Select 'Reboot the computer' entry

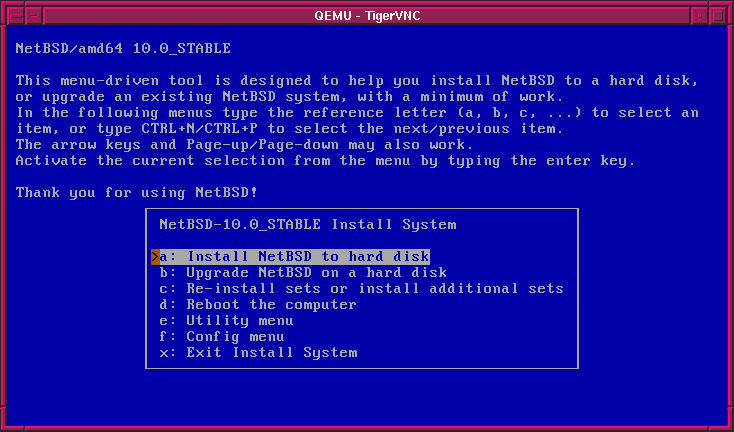tap(257, 304)
